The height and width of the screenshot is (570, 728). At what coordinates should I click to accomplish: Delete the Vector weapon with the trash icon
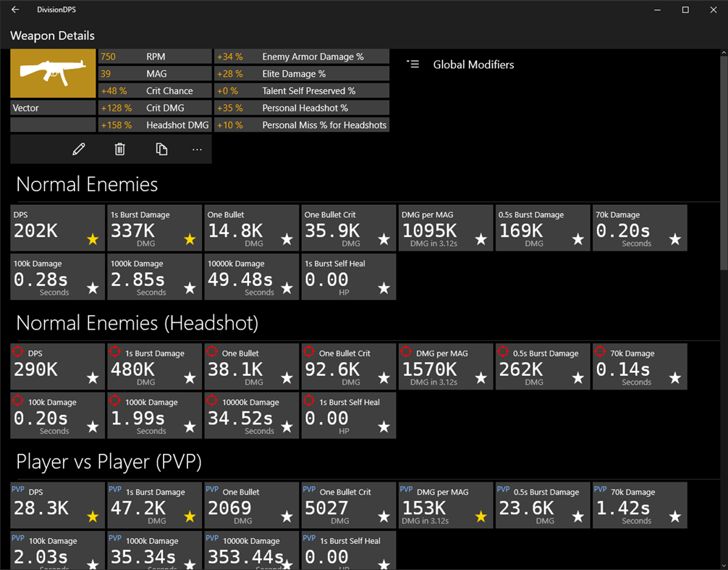point(119,148)
